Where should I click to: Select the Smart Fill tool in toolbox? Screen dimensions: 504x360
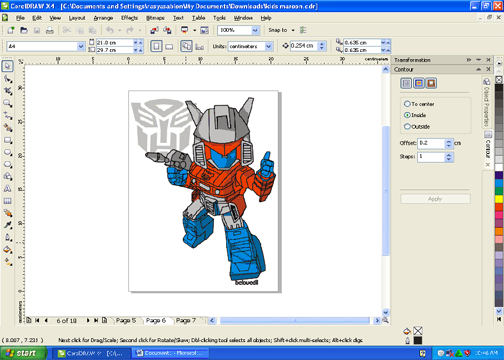[x=8, y=128]
